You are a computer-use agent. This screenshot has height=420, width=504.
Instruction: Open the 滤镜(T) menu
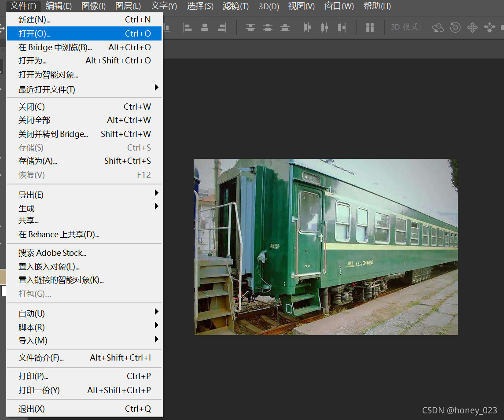[235, 6]
